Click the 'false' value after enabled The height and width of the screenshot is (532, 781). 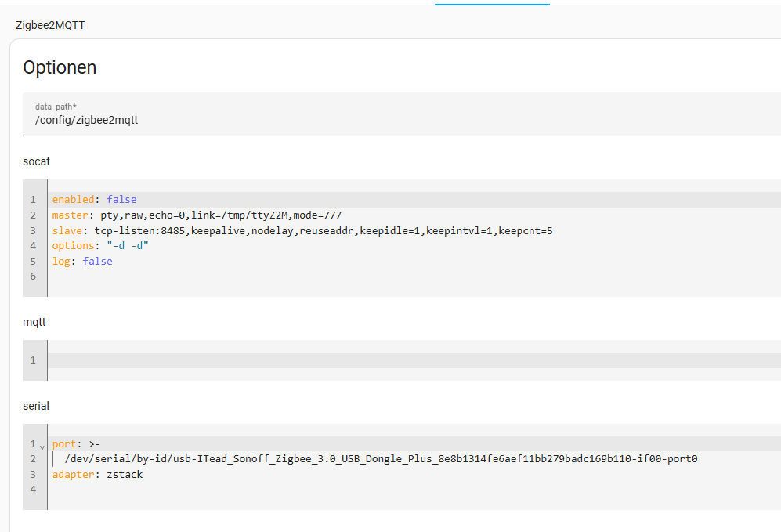(x=121, y=200)
